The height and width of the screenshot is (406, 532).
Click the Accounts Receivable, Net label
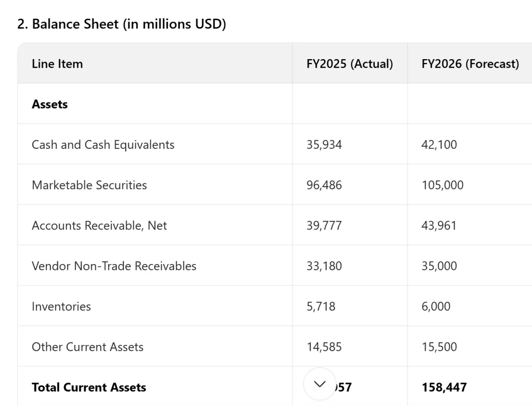pos(99,225)
